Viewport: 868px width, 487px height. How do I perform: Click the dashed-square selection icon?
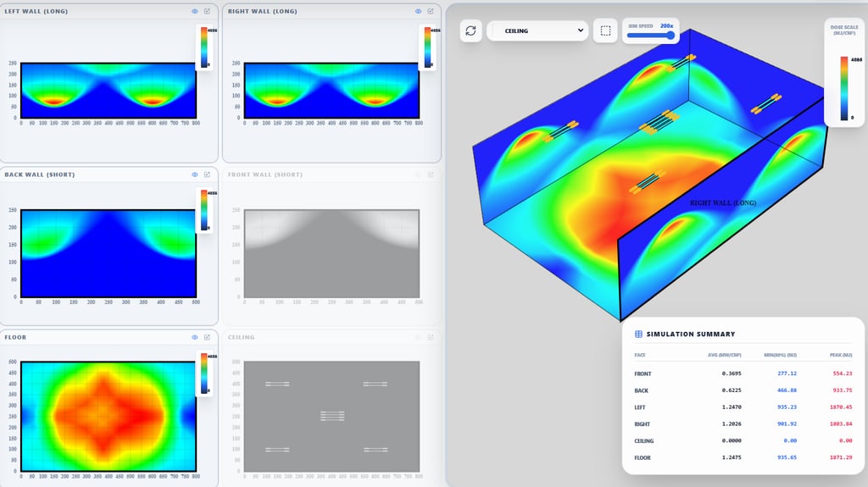pos(605,30)
